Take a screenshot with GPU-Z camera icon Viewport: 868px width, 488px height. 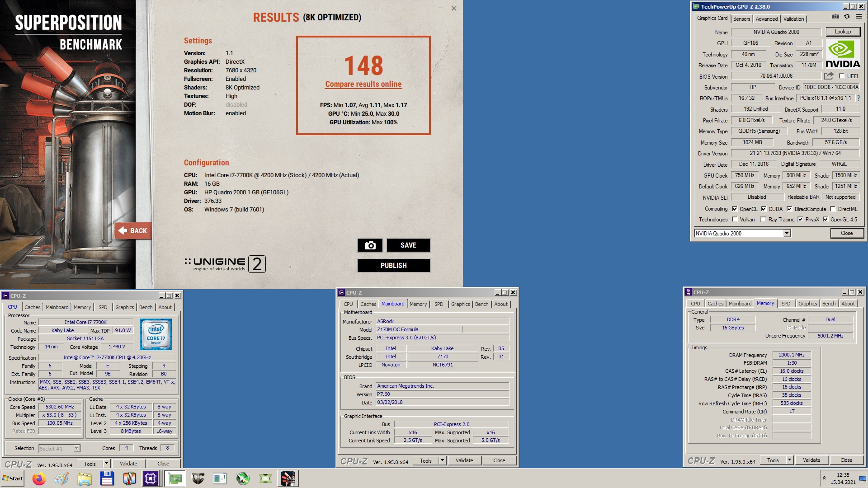[x=835, y=17]
